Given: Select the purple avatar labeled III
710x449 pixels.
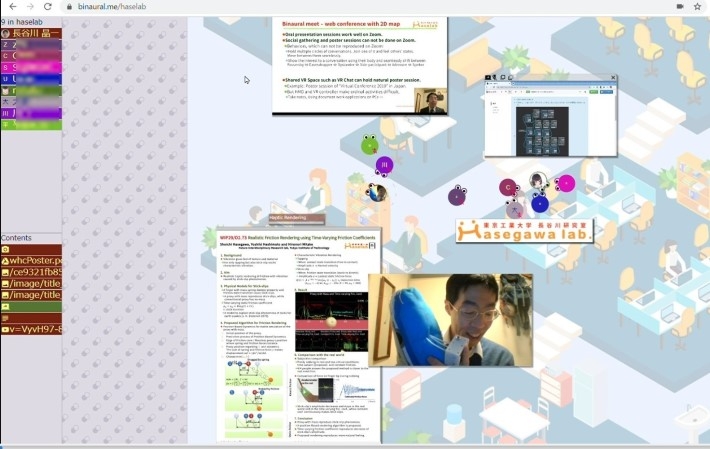Looking at the screenshot, I should click(385, 166).
